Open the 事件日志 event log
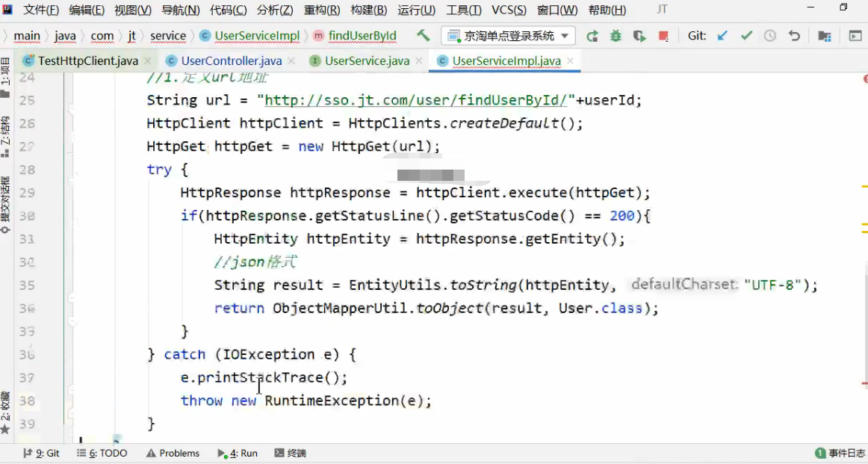This screenshot has height=464, width=868. pos(841,453)
